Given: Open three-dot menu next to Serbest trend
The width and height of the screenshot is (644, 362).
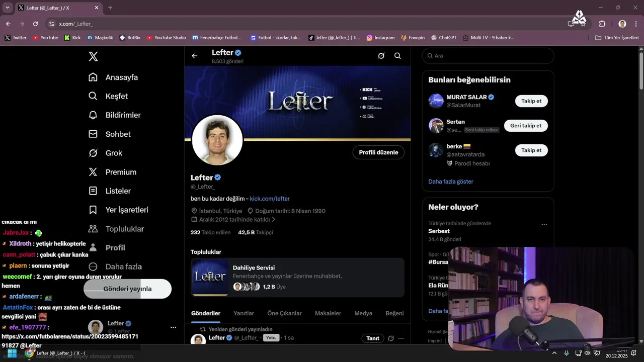Looking at the screenshot, I should [544, 224].
